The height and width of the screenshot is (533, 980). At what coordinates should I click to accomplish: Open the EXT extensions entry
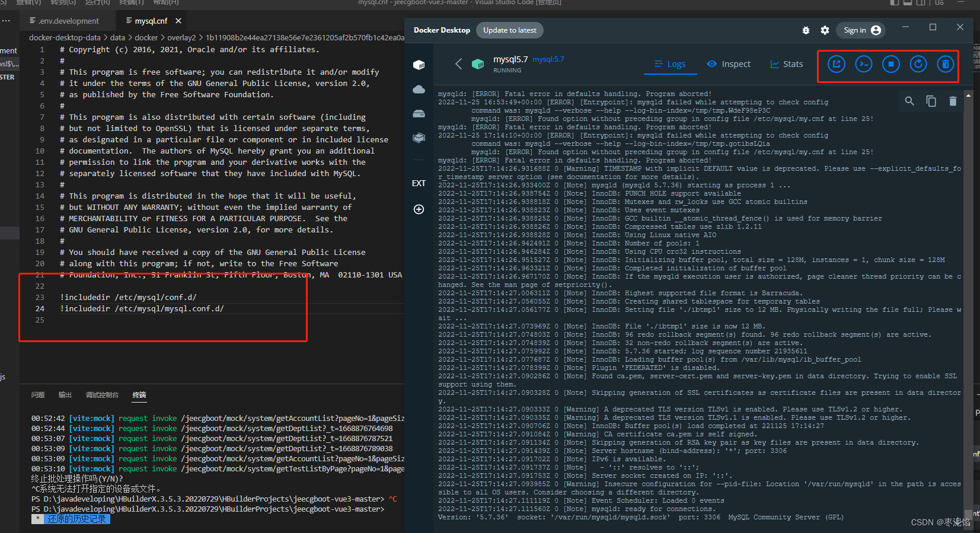[419, 183]
